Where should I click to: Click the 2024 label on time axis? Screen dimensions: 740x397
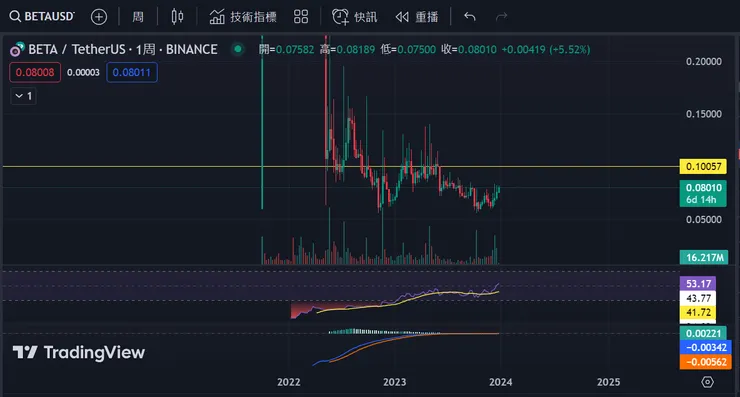[x=501, y=382]
